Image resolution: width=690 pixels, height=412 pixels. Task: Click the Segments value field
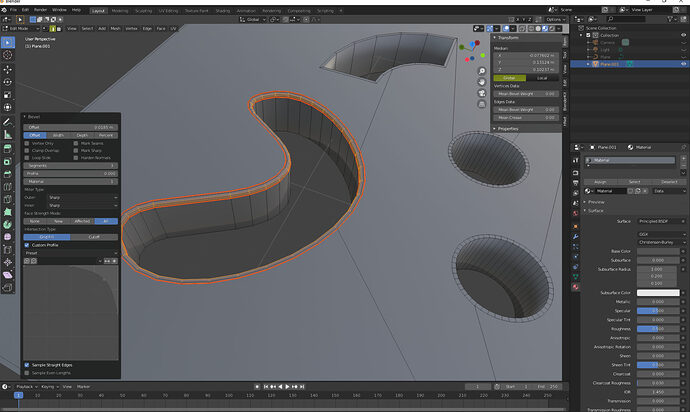pos(71,166)
